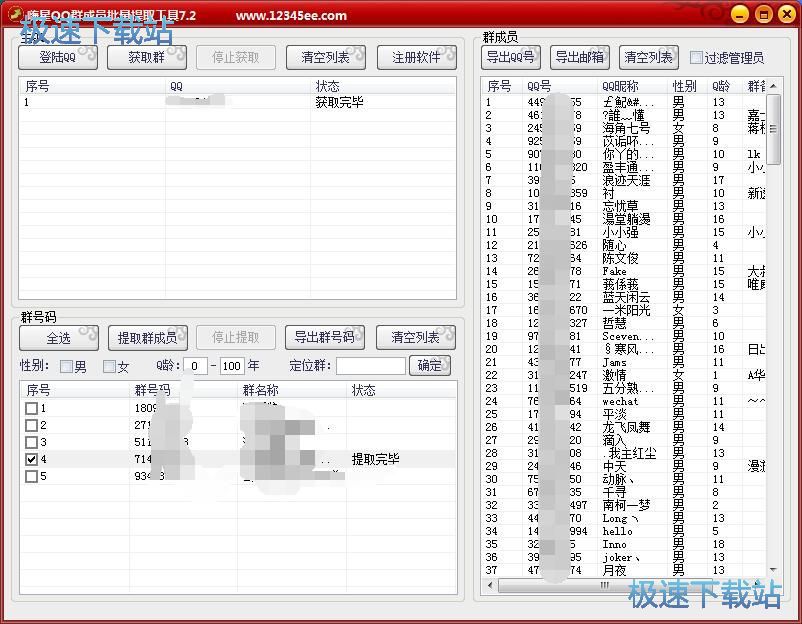
Task: Select member named hello
Action: [x=617, y=531]
